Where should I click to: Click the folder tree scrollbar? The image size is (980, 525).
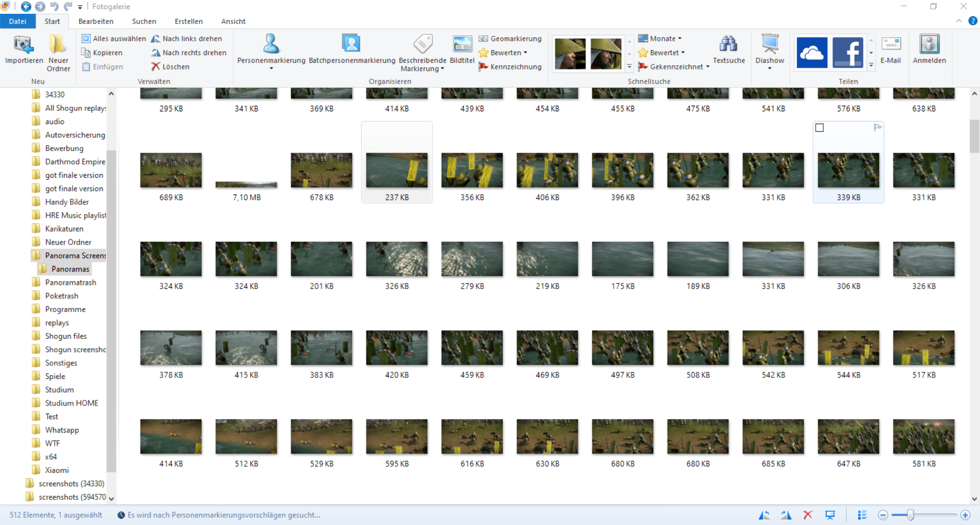point(111,312)
